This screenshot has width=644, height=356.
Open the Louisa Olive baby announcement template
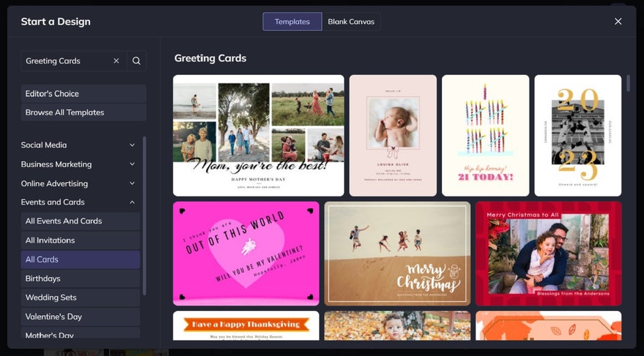coord(393,136)
